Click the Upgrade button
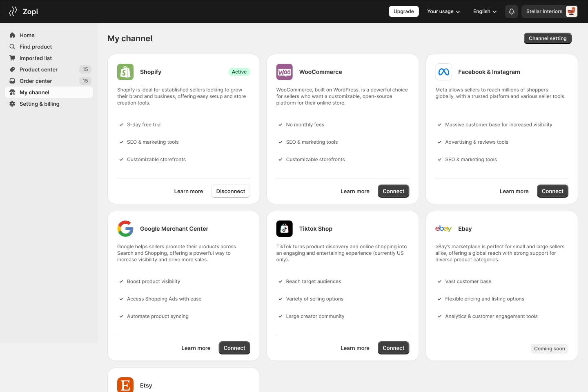This screenshot has width=588, height=392. (403, 11)
